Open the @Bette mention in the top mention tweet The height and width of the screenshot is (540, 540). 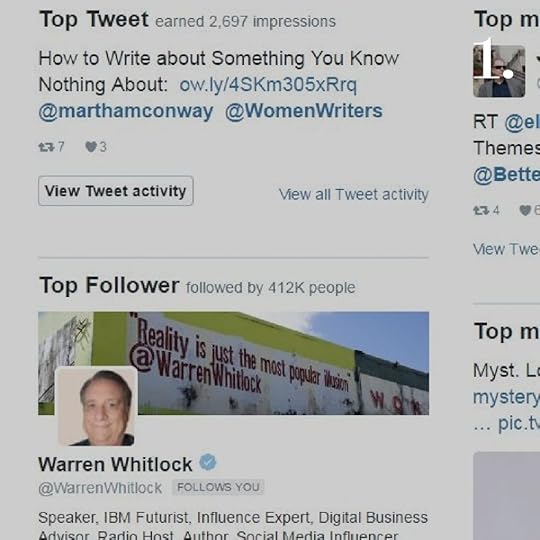(507, 175)
